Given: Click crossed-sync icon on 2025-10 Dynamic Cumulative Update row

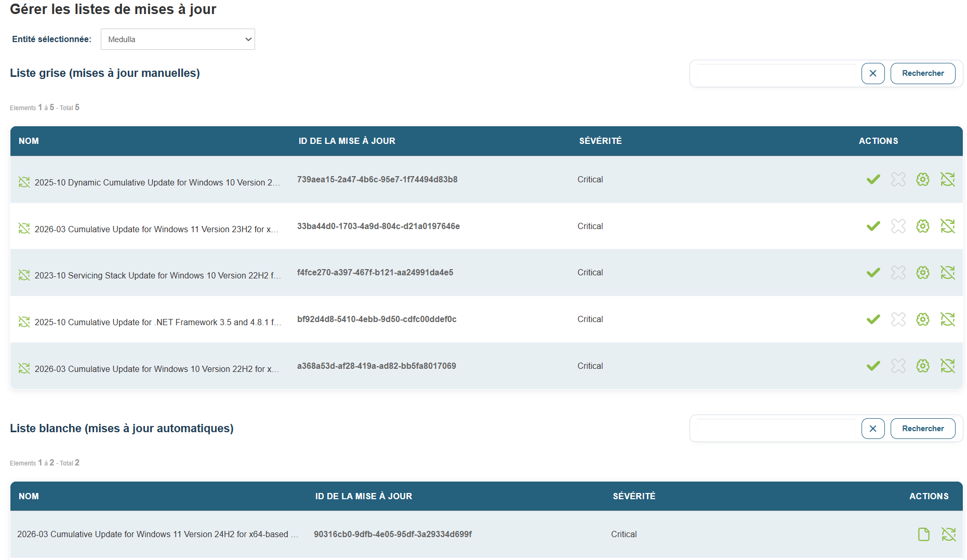Looking at the screenshot, I should tap(947, 180).
